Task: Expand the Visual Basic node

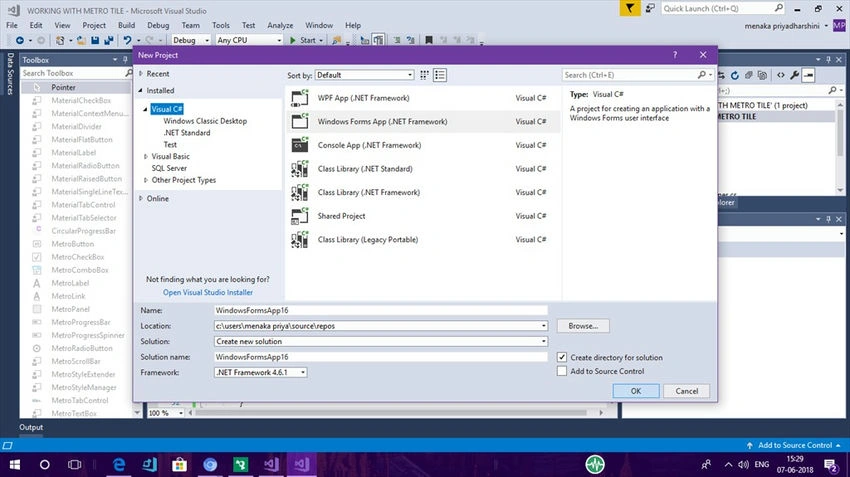Action: coord(146,156)
